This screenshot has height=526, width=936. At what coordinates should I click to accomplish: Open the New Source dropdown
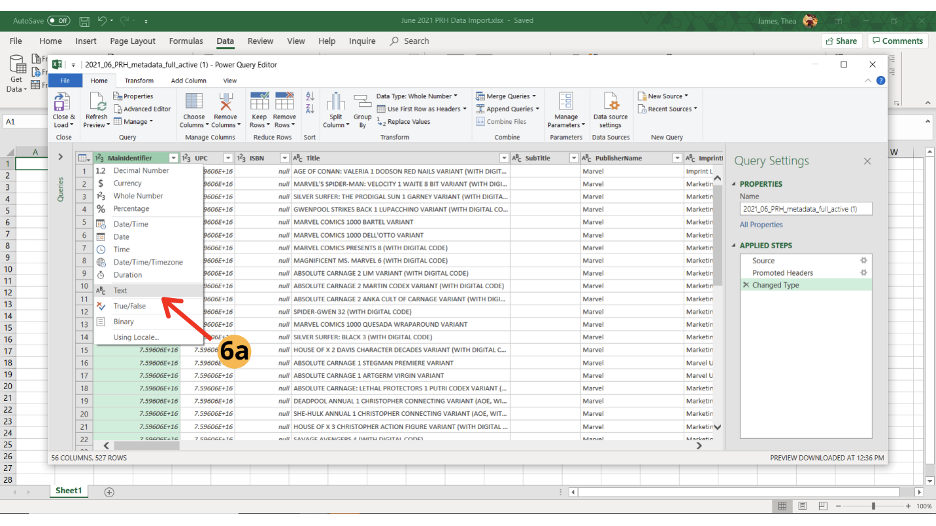coord(663,96)
